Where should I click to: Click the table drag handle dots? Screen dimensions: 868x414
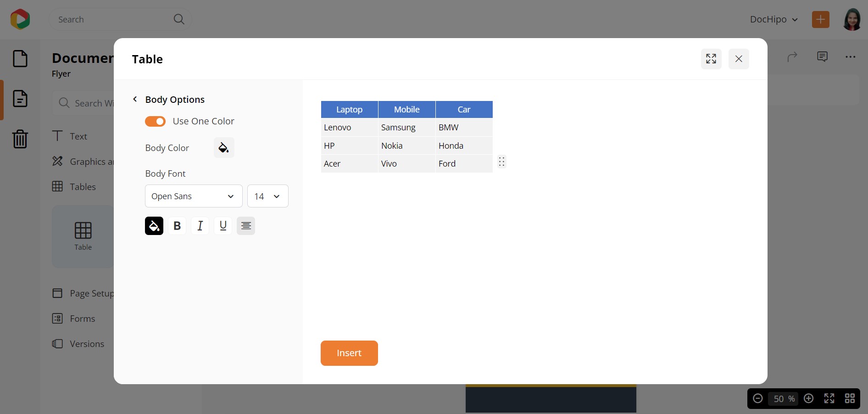tap(501, 162)
